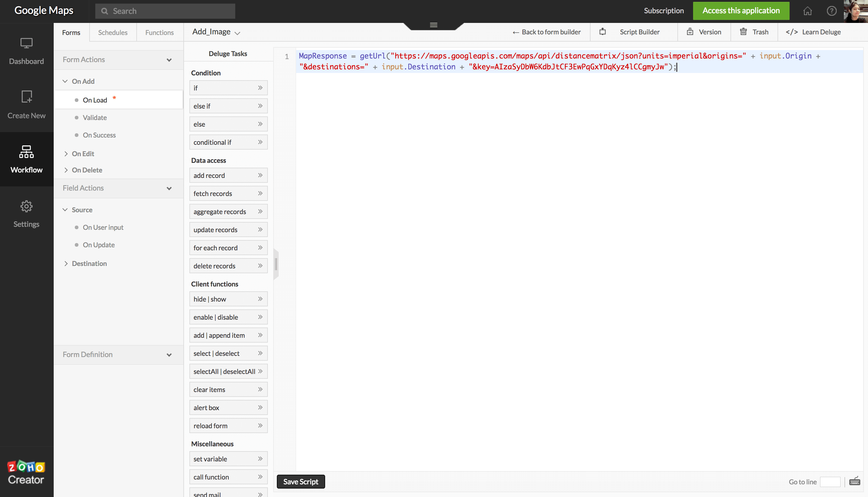The width and height of the screenshot is (868, 497).
Task: Click arrow icon on 'else if' task
Action: tap(260, 106)
